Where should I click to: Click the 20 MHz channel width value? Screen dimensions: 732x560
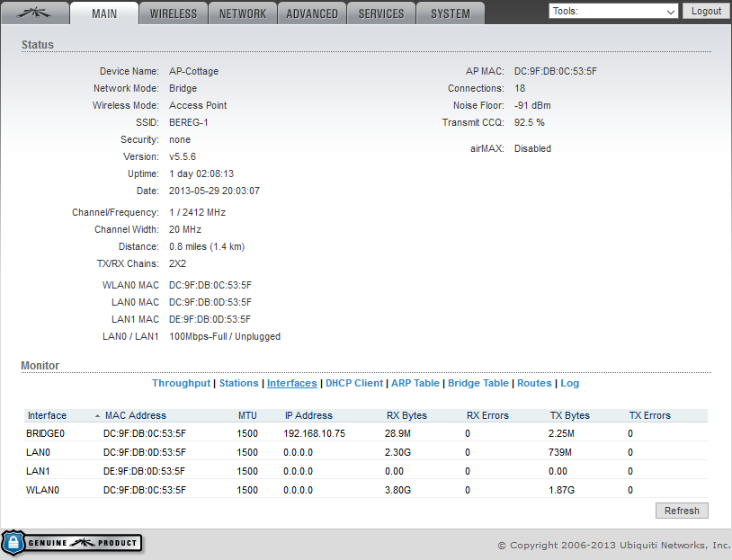pos(185,229)
